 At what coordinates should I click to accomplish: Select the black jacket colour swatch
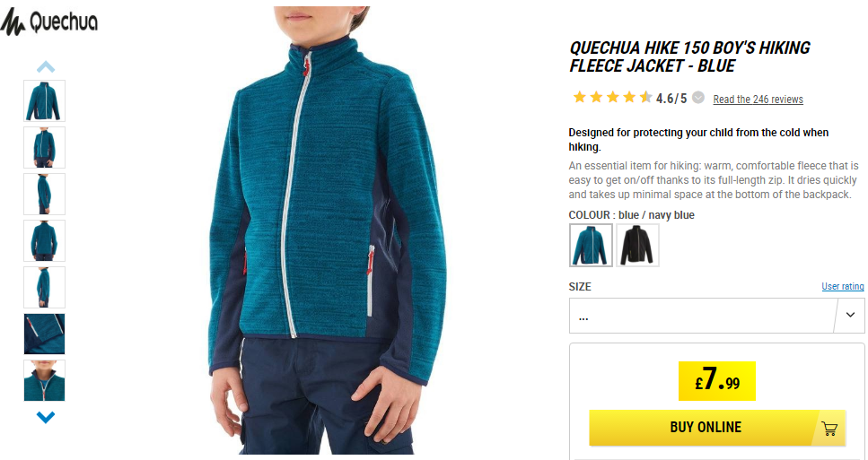coord(637,245)
